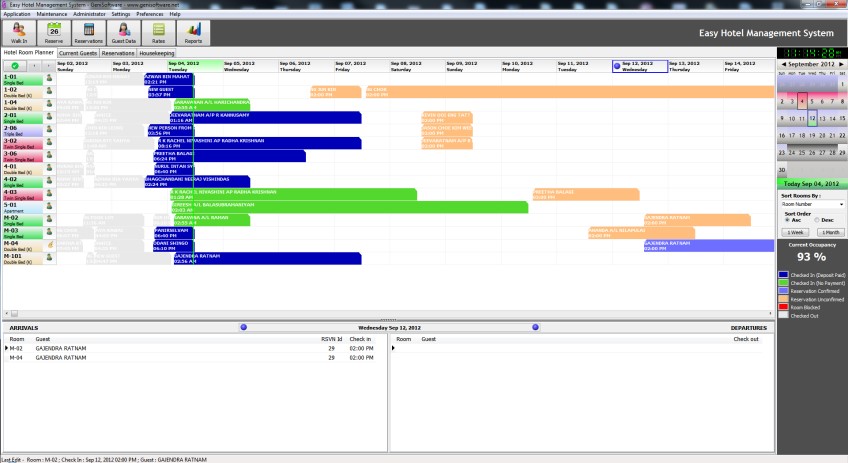Select AZWAN BIN MAHAT booking in room 1-01

[x=169, y=79]
